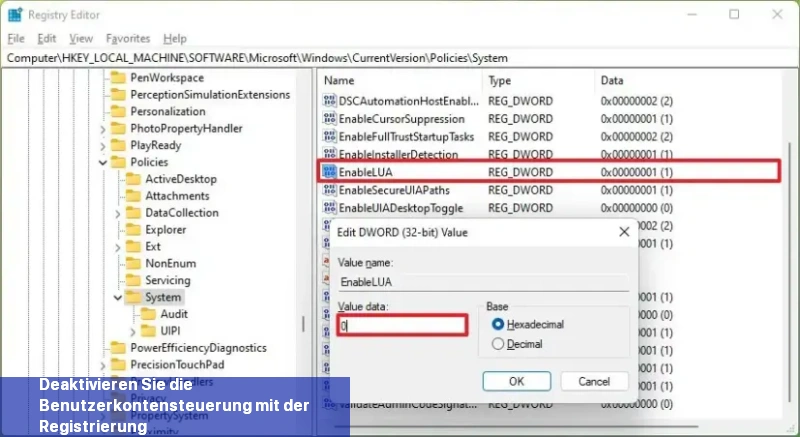Click DWORD icon of EnableFullTrustStartupTasks
Image resolution: width=800 pixels, height=437 pixels.
pos(330,137)
